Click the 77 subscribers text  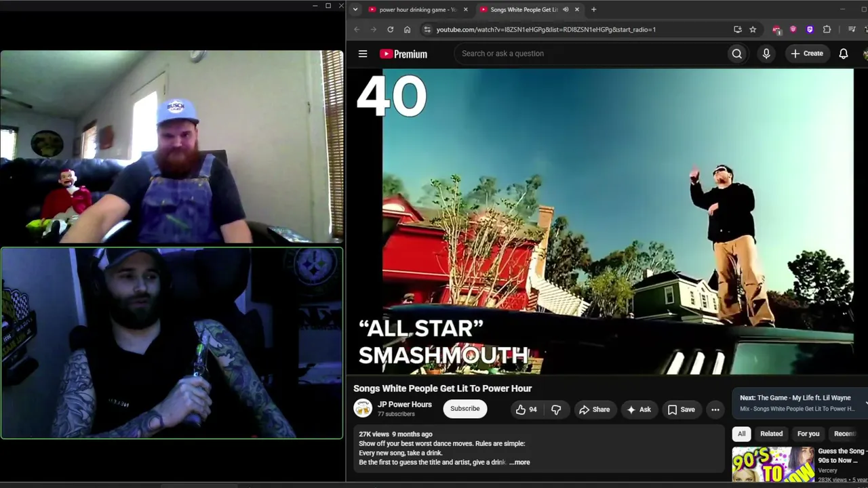click(396, 414)
